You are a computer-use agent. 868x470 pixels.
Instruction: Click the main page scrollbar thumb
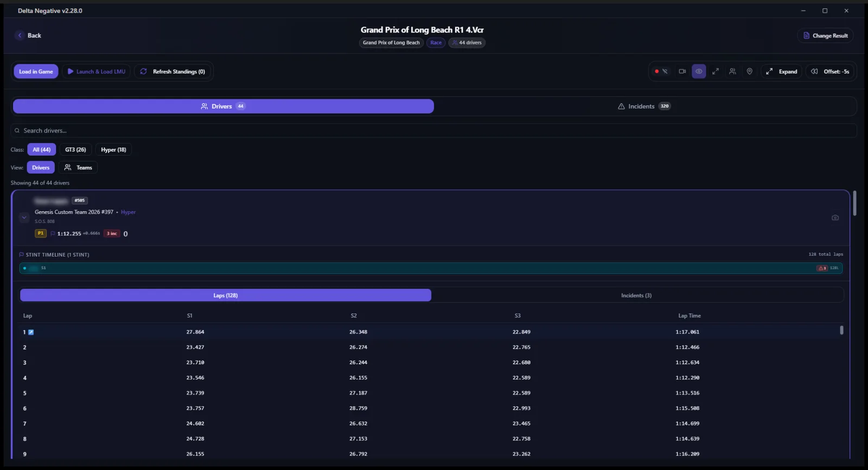pos(854,203)
